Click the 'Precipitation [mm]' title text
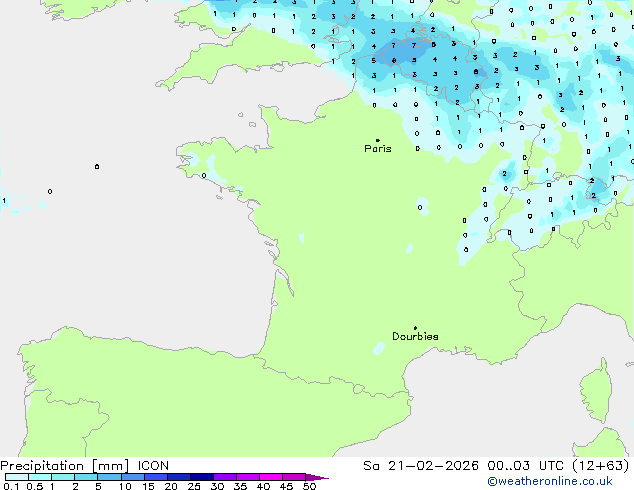Image resolution: width=634 pixels, height=490 pixels. pyautogui.click(x=65, y=466)
